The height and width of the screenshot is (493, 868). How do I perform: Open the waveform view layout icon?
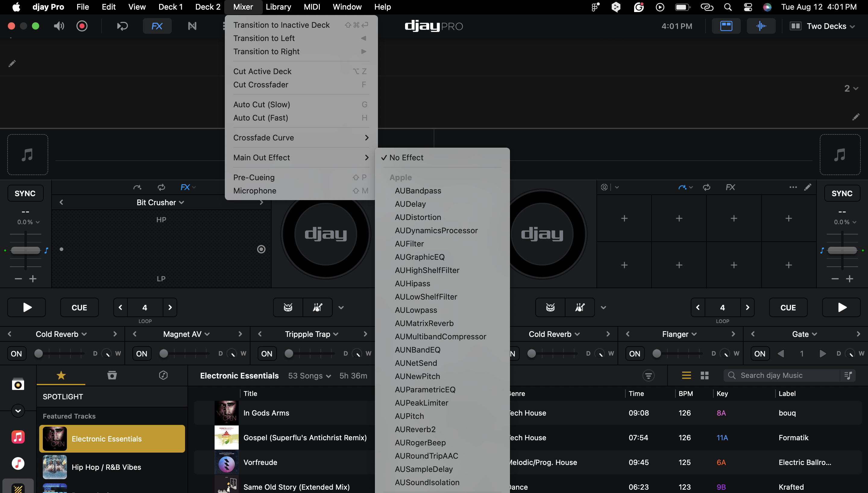click(761, 26)
